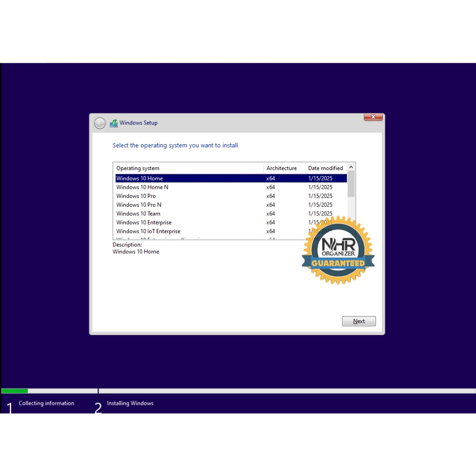Select Windows 10 Home N edition
This screenshot has width=476, height=476.
click(231, 187)
